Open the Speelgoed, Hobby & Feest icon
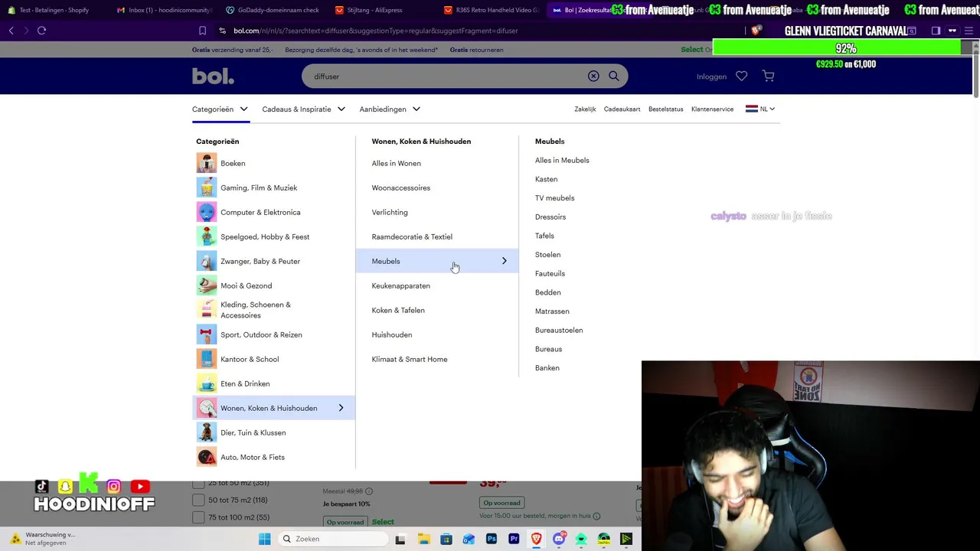 (207, 236)
